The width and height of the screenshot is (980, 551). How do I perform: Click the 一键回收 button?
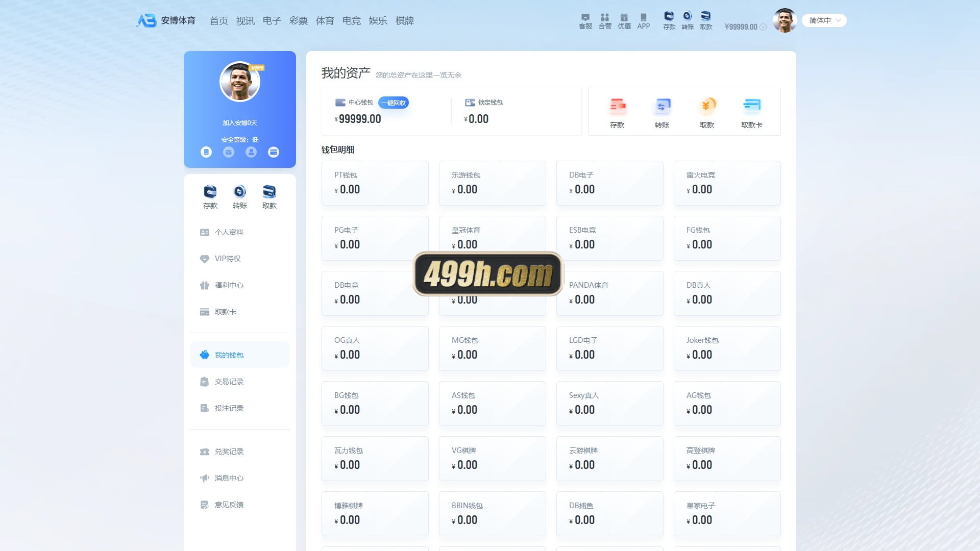pyautogui.click(x=394, y=103)
